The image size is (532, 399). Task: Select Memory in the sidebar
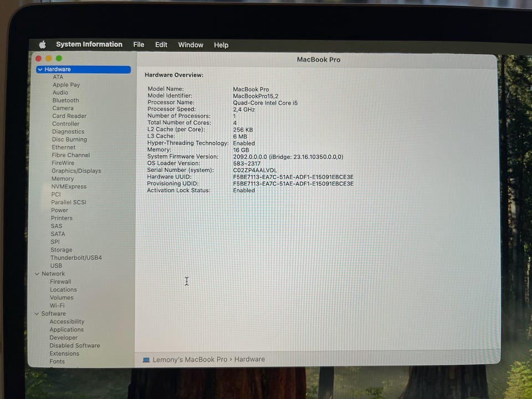tap(63, 179)
